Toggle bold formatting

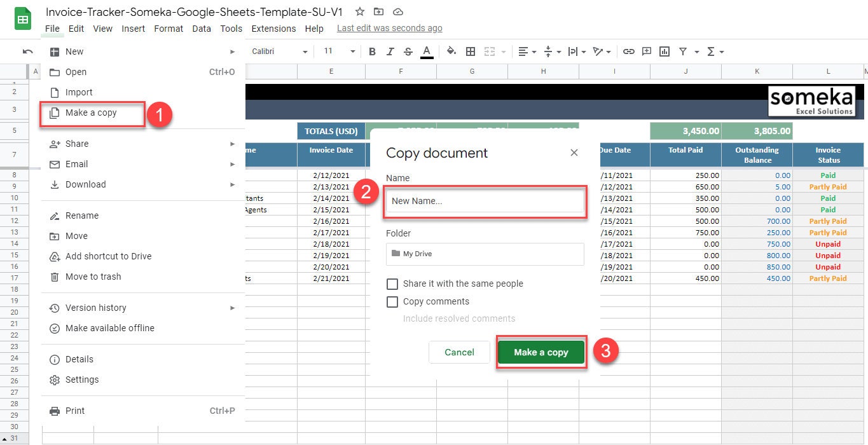click(x=373, y=51)
